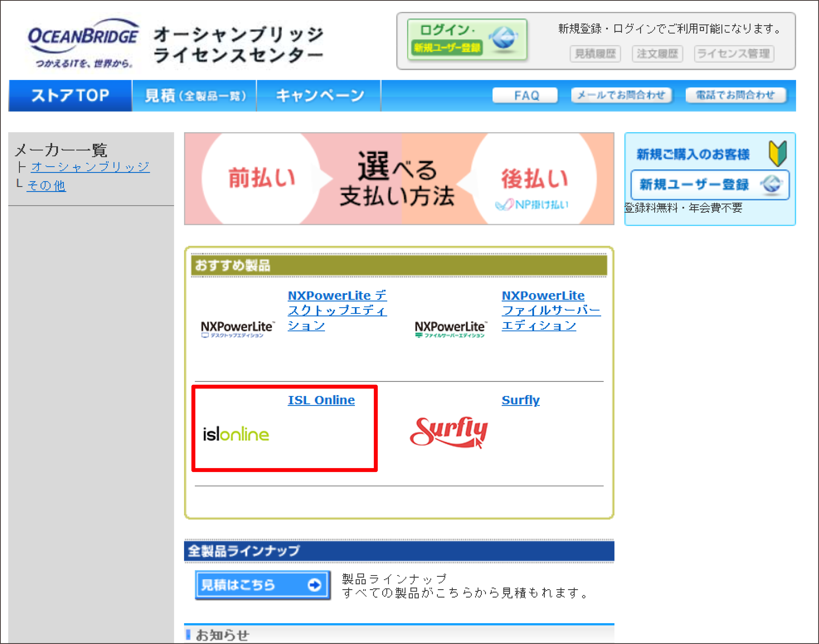Image resolution: width=819 pixels, height=644 pixels.
Task: Select the 見積(全製品一覧) navigation tab
Action: tap(195, 96)
